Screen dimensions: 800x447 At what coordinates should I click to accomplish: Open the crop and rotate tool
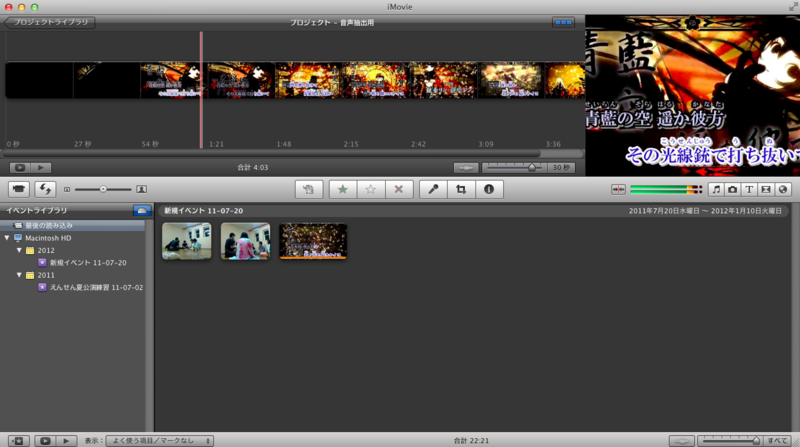(461, 189)
